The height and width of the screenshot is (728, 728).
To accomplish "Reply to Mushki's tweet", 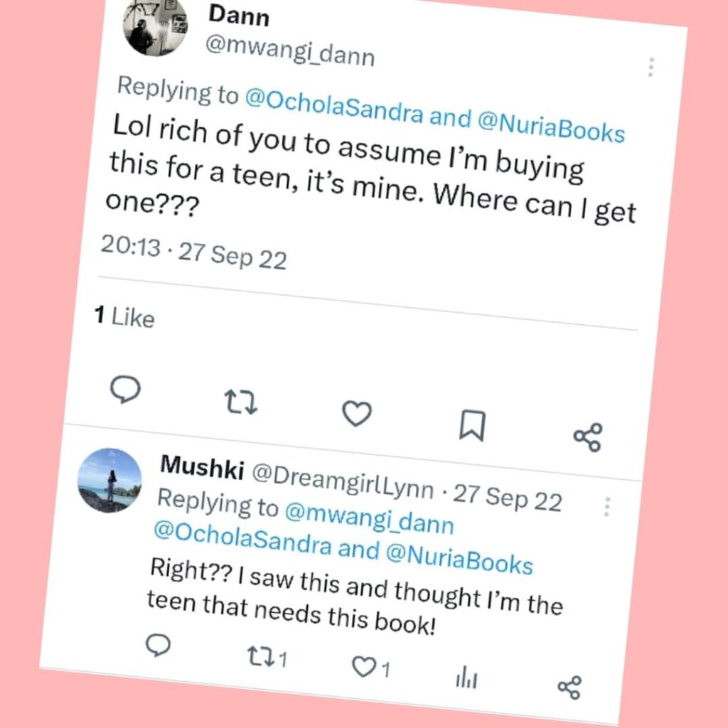I will [158, 646].
